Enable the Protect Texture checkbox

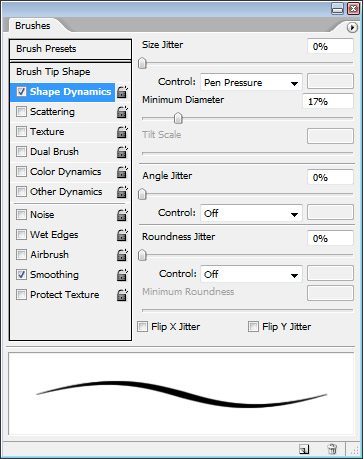pos(21,294)
